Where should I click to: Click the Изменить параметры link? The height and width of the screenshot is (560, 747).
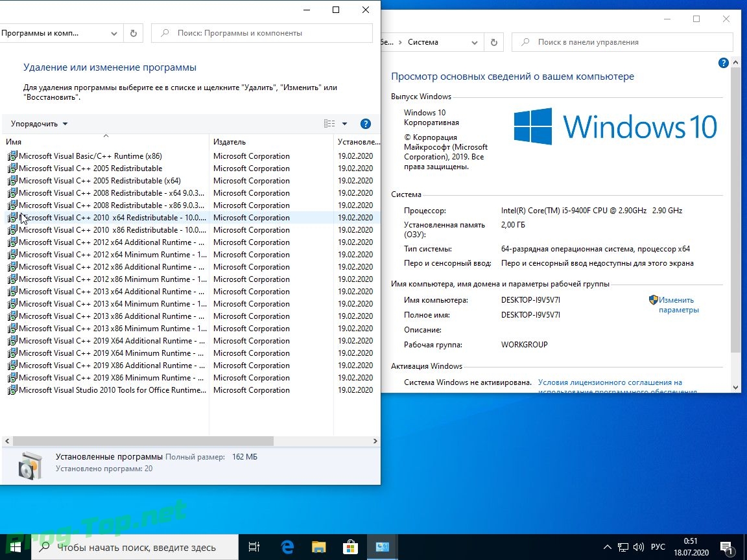pos(678,305)
